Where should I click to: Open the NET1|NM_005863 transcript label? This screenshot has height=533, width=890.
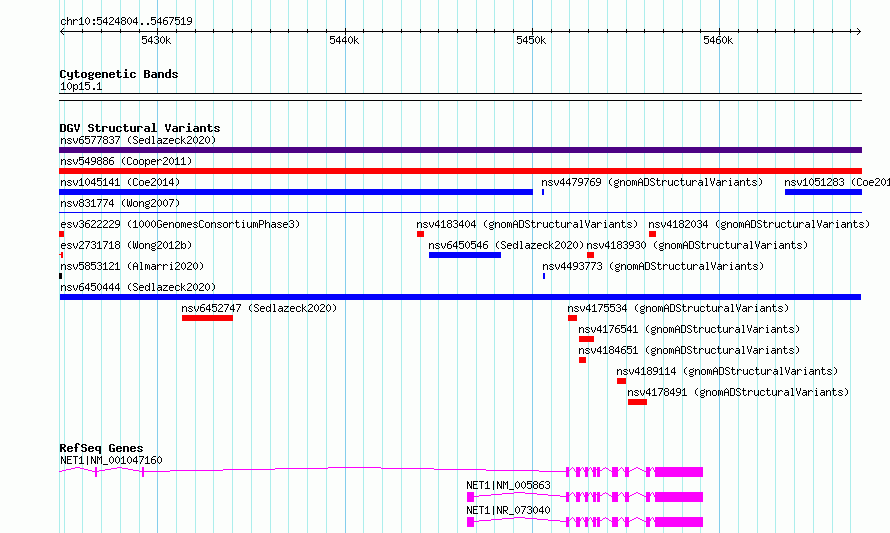508,485
